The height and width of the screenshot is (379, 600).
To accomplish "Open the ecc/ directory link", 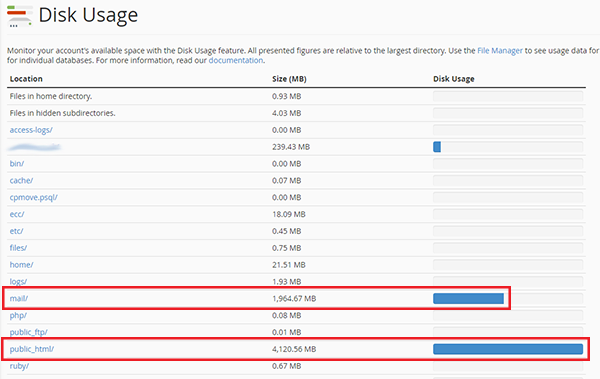I will (17, 214).
